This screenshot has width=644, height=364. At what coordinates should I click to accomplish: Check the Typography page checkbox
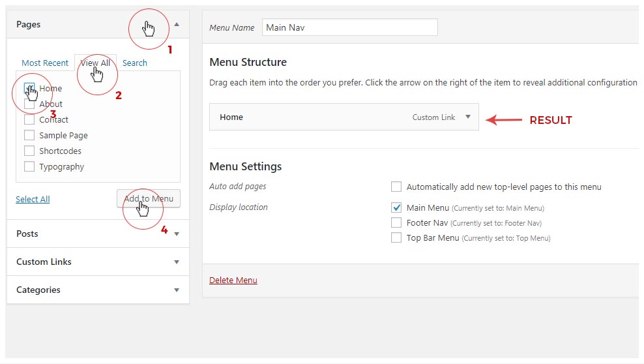[29, 166]
